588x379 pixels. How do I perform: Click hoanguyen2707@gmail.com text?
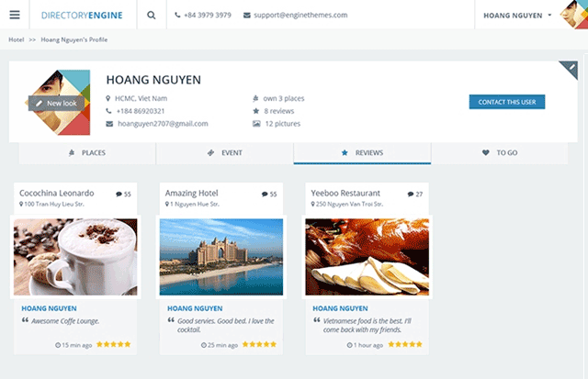coord(163,124)
